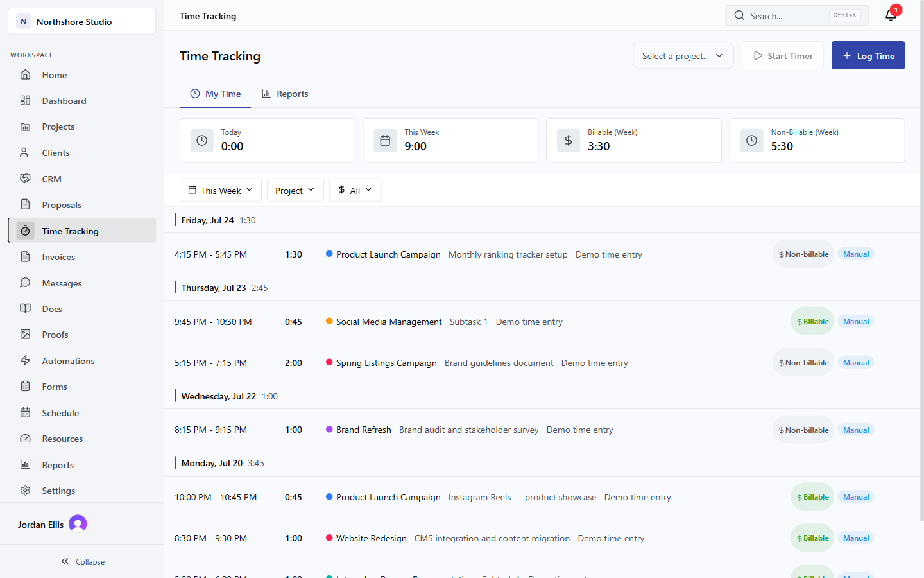This screenshot has height=578, width=924.
Task: Click the Clients person icon
Action: [x=25, y=153]
